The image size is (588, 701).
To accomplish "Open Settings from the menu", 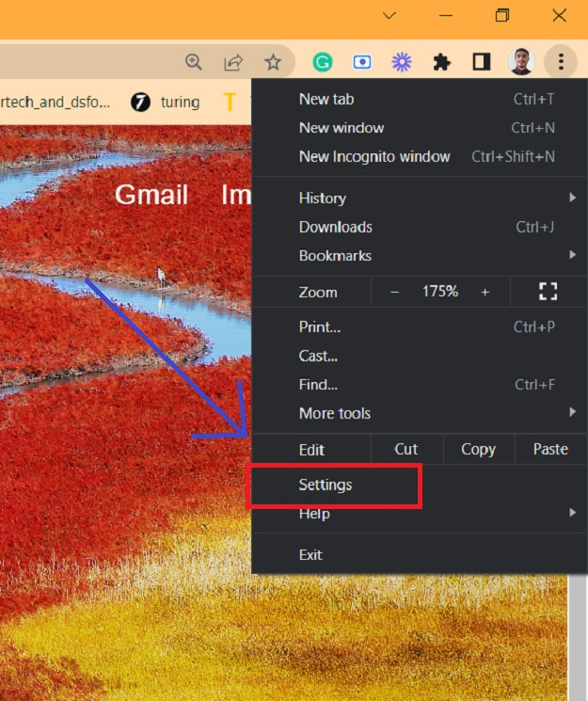I will tap(326, 485).
